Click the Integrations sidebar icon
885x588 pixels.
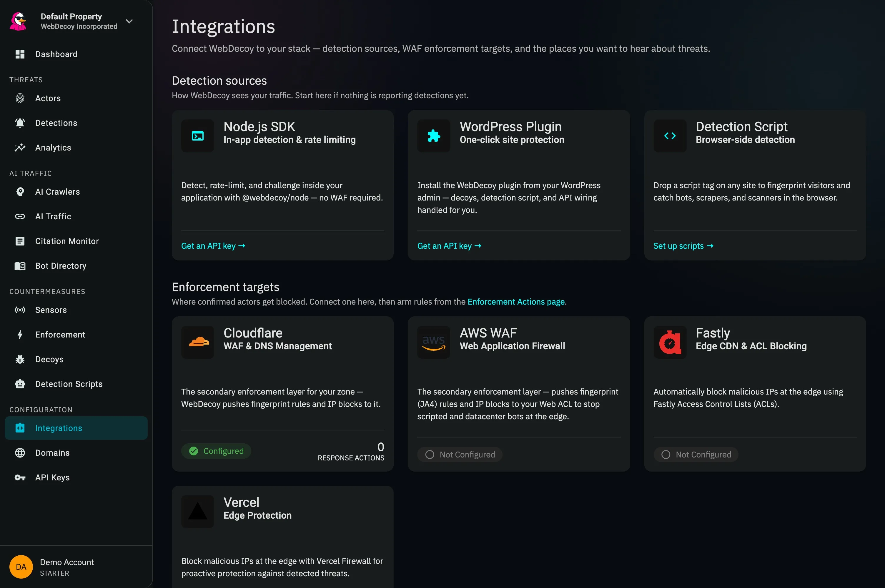point(20,428)
